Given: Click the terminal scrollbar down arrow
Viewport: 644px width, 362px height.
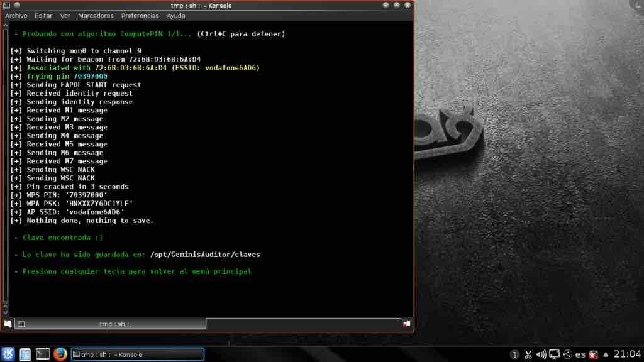Looking at the screenshot, I should (x=6, y=311).
